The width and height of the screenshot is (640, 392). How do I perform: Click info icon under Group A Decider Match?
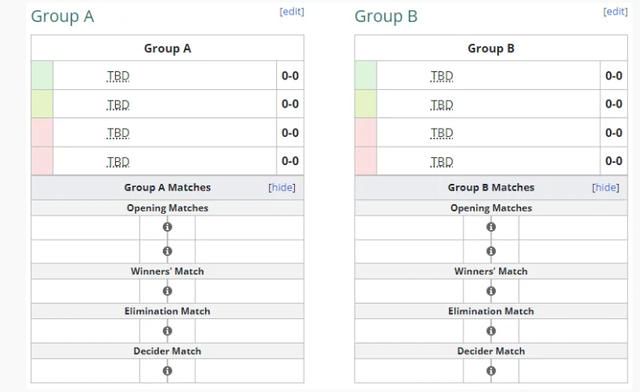click(167, 371)
